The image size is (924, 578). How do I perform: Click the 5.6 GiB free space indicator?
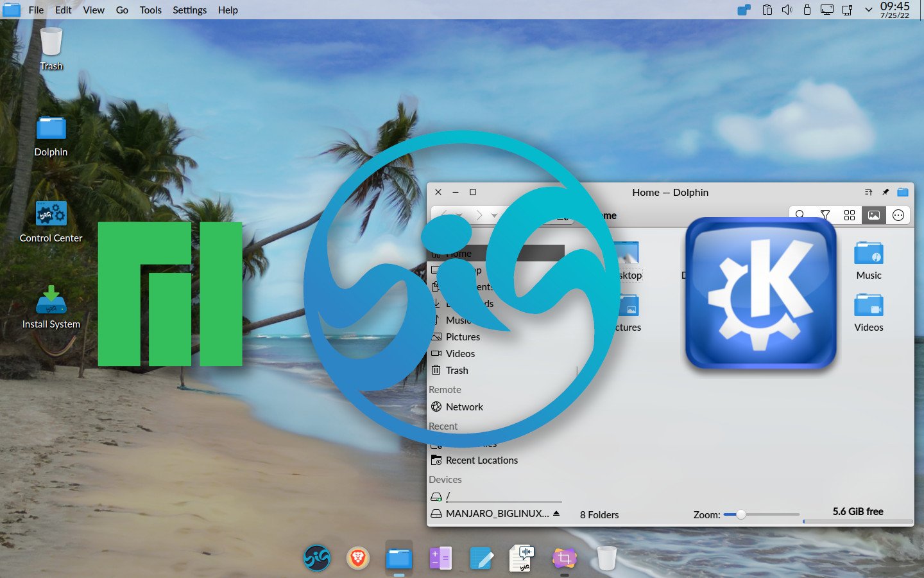pyautogui.click(x=858, y=512)
